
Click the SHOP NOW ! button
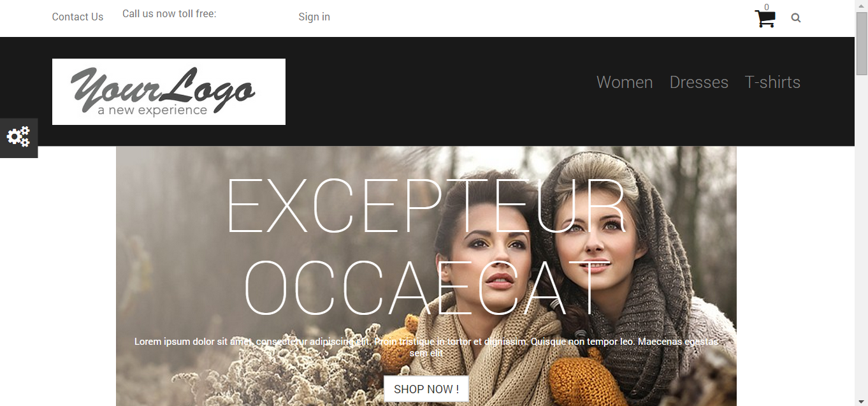point(426,389)
